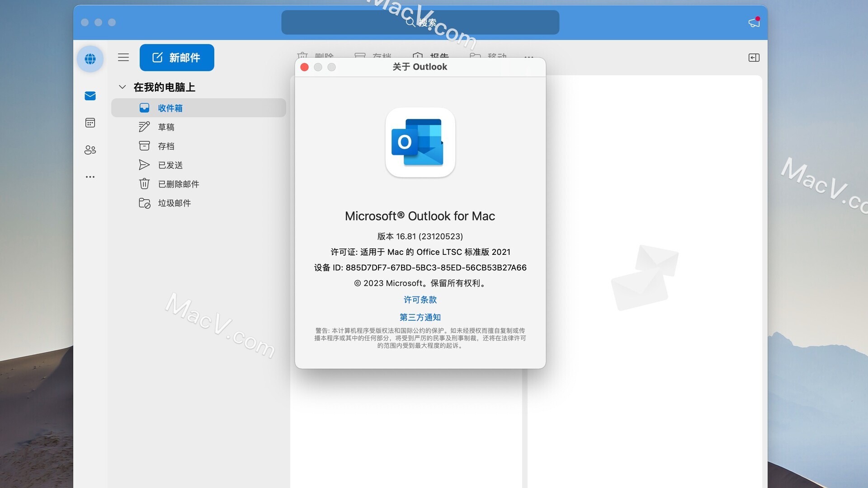Click the Office LTSC license text
The width and height of the screenshot is (868, 488).
(420, 252)
